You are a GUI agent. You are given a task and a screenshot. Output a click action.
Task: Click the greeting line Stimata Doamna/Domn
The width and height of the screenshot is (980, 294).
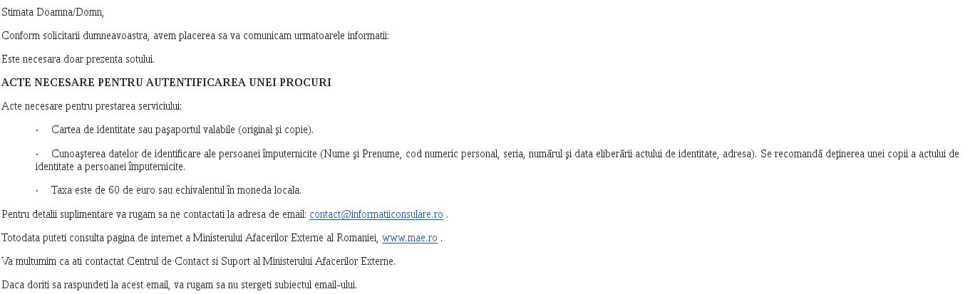click(53, 12)
